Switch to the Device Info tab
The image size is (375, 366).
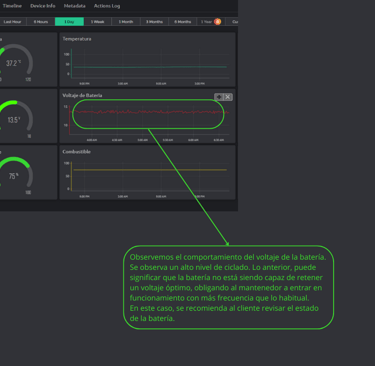pos(43,6)
